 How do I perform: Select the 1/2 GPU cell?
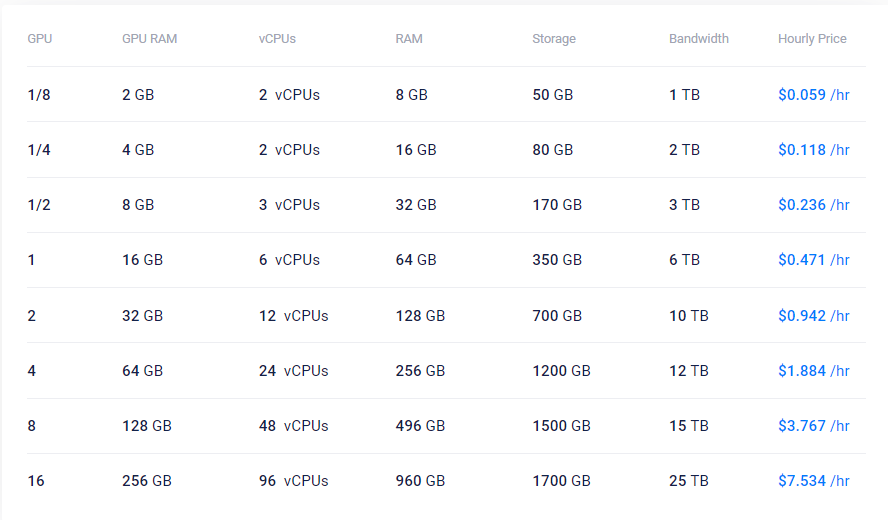pos(38,205)
